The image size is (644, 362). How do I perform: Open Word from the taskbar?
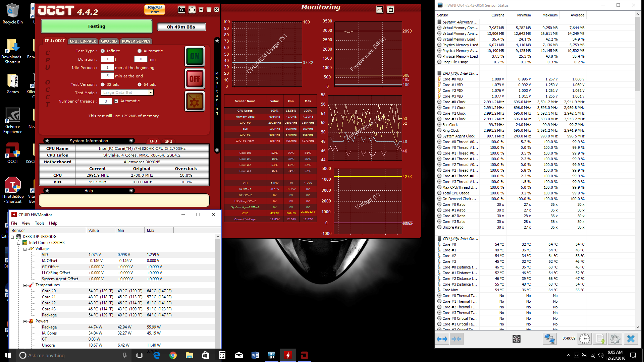coord(255,355)
